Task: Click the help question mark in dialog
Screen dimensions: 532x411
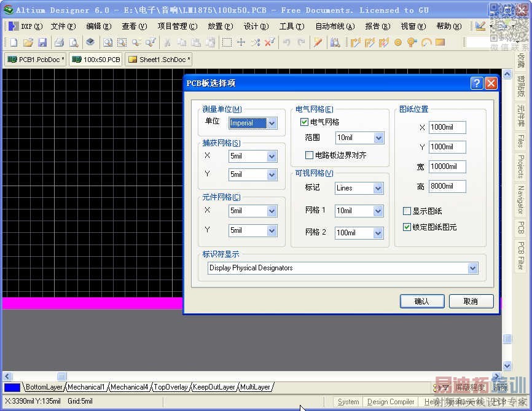Action: click(477, 84)
